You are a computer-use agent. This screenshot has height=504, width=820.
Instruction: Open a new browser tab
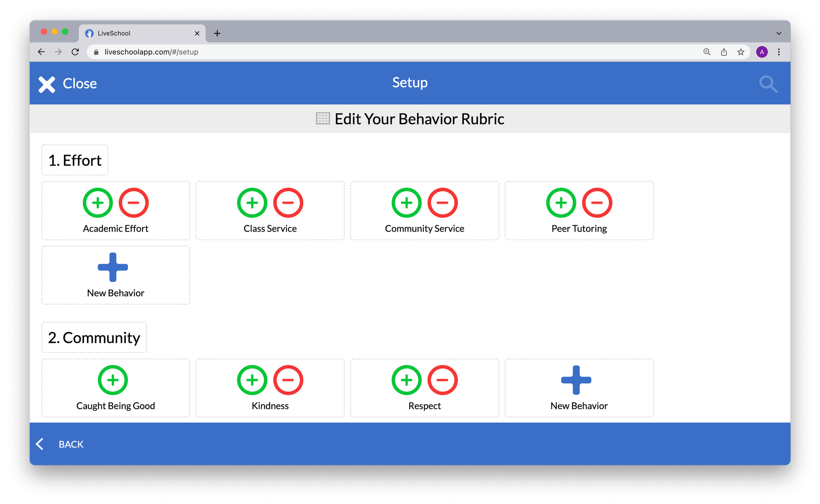pos(217,33)
